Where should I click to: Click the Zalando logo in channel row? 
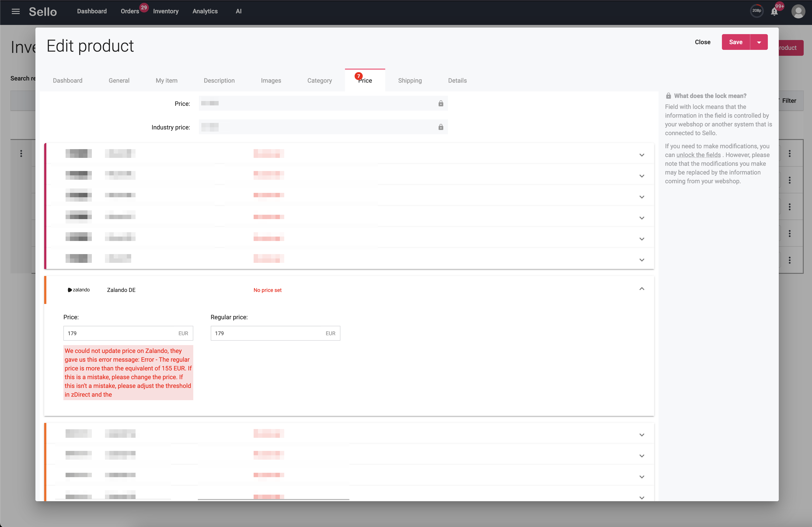78,290
